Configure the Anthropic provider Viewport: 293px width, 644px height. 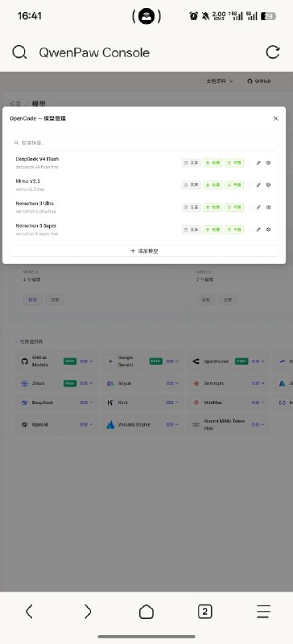pyautogui.click(x=258, y=383)
